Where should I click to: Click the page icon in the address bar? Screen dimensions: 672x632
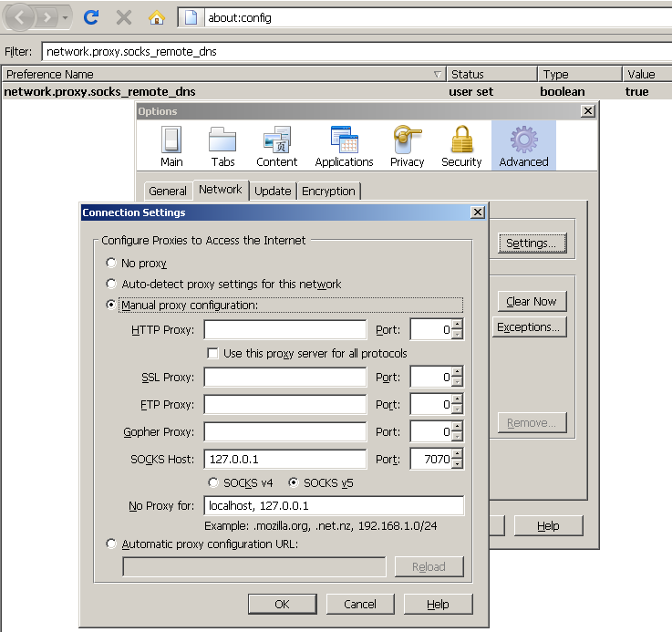click(191, 17)
